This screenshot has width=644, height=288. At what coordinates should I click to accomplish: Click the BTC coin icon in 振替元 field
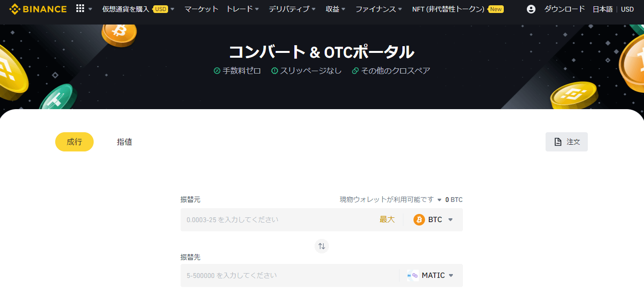(418, 219)
